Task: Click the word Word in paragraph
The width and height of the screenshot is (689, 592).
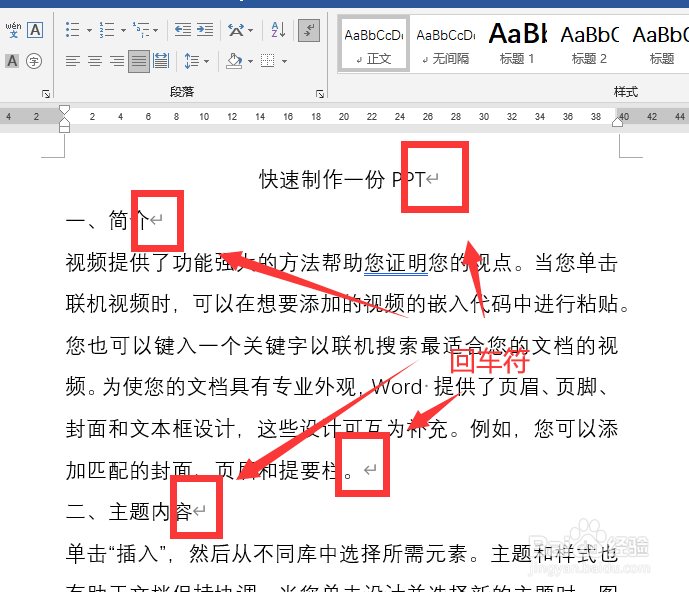Action: 397,387
